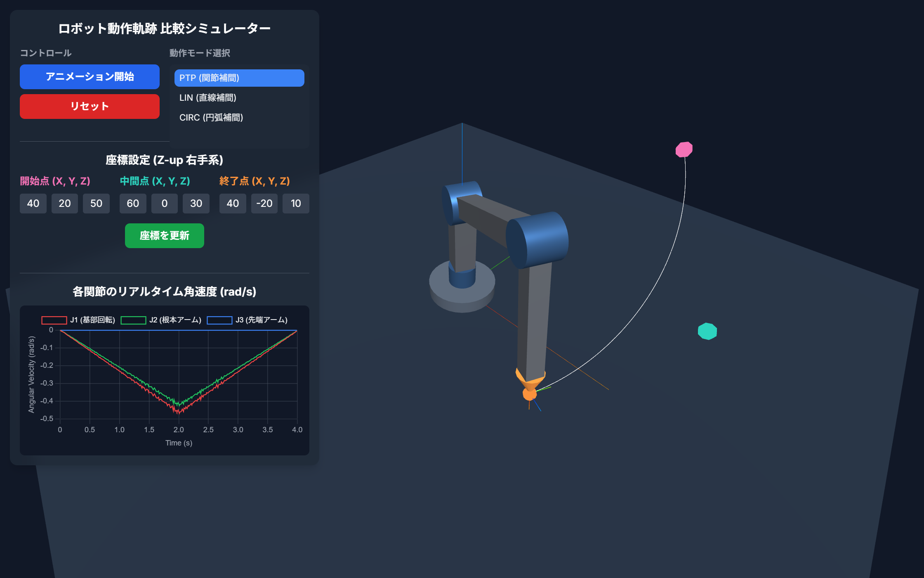
Task: Select CIRC (円弧補間) motion mode
Action: pos(239,118)
